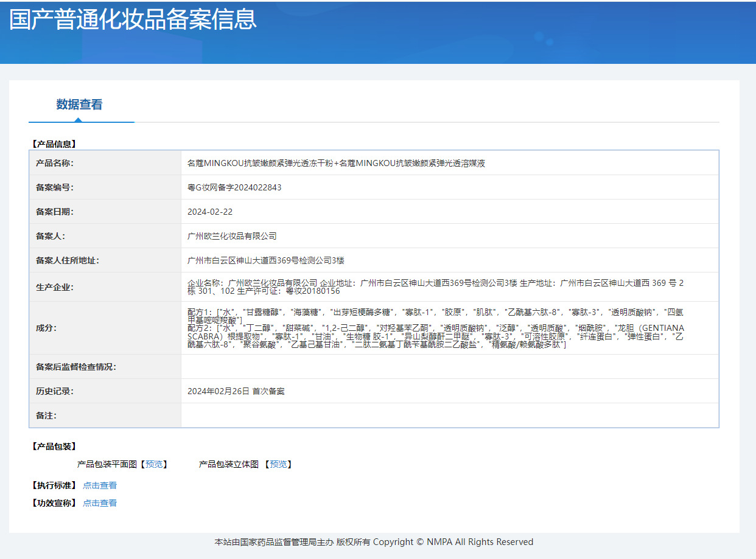This screenshot has width=756, height=559.
Task: Click the 执行标准 label
Action: click(53, 485)
